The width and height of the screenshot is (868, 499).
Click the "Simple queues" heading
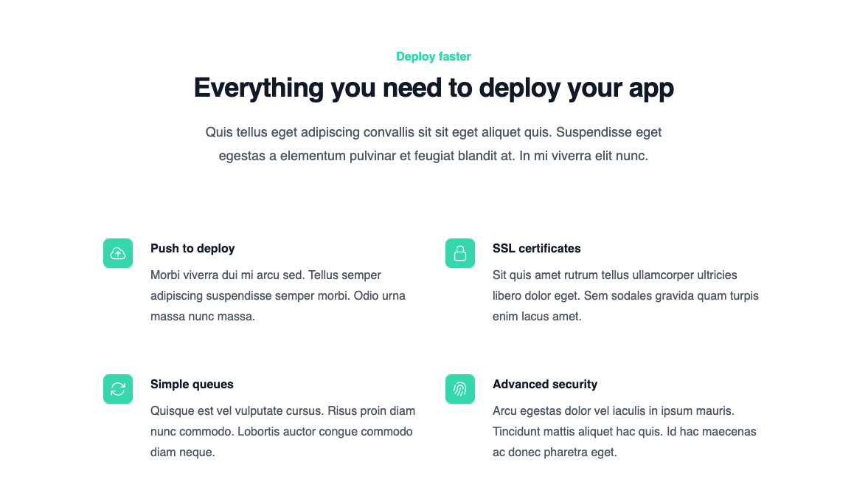[192, 385]
